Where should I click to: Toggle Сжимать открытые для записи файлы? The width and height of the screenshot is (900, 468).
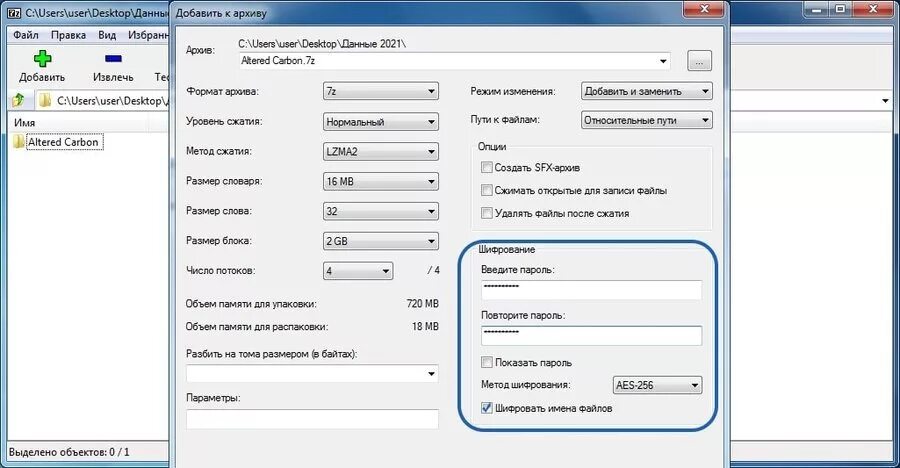(x=487, y=190)
